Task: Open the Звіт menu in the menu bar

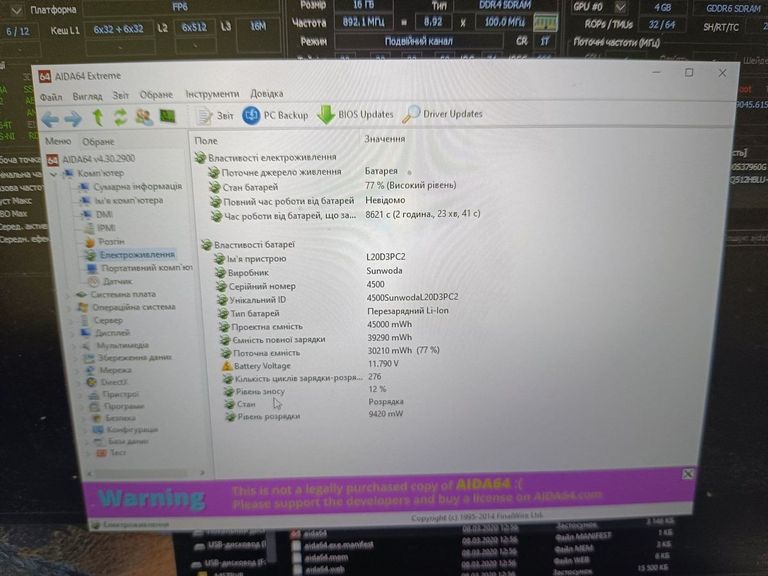Action: (x=120, y=95)
